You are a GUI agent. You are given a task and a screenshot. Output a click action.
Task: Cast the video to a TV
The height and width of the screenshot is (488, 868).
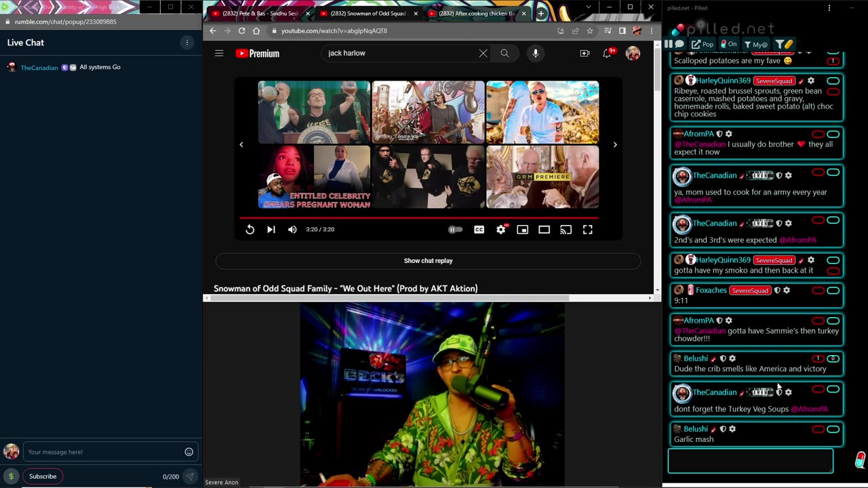click(566, 230)
